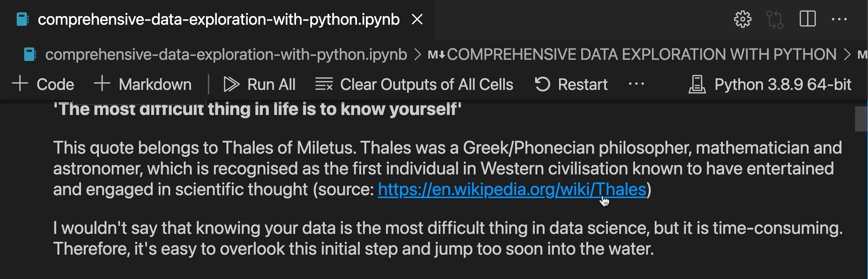This screenshot has width=868, height=279.
Task: Add a new Code cell
Action: [43, 84]
